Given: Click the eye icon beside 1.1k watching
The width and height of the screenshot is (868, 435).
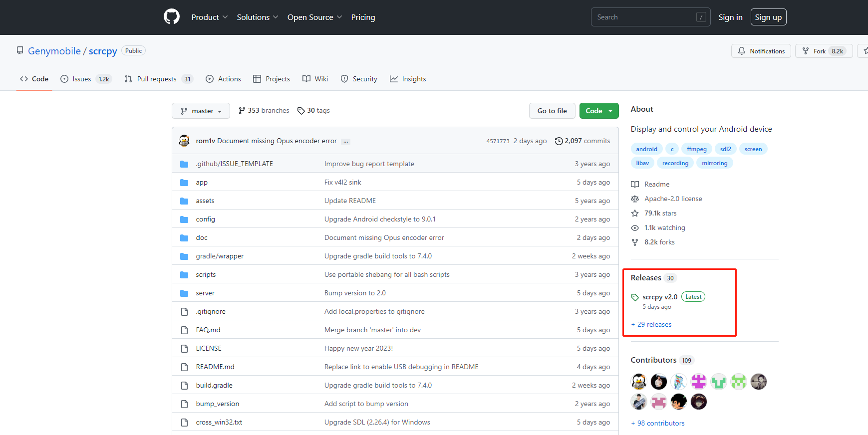Looking at the screenshot, I should 635,228.
